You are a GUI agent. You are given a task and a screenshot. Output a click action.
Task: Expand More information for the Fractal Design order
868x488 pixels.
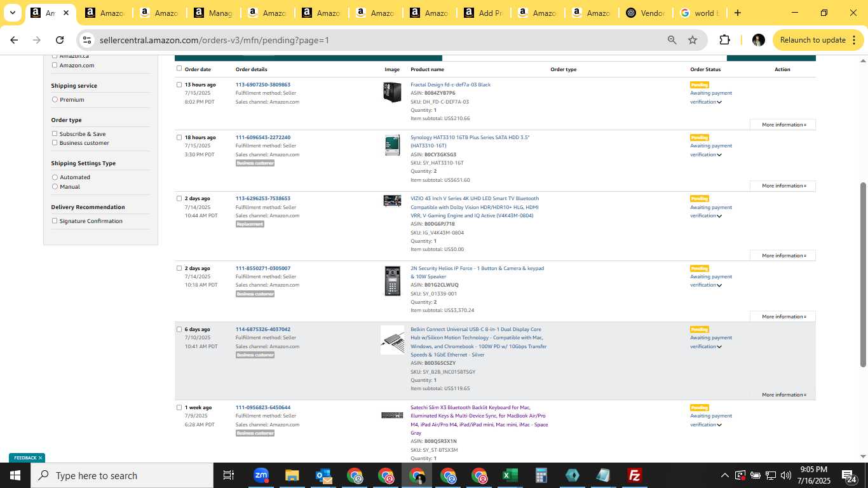(x=783, y=125)
